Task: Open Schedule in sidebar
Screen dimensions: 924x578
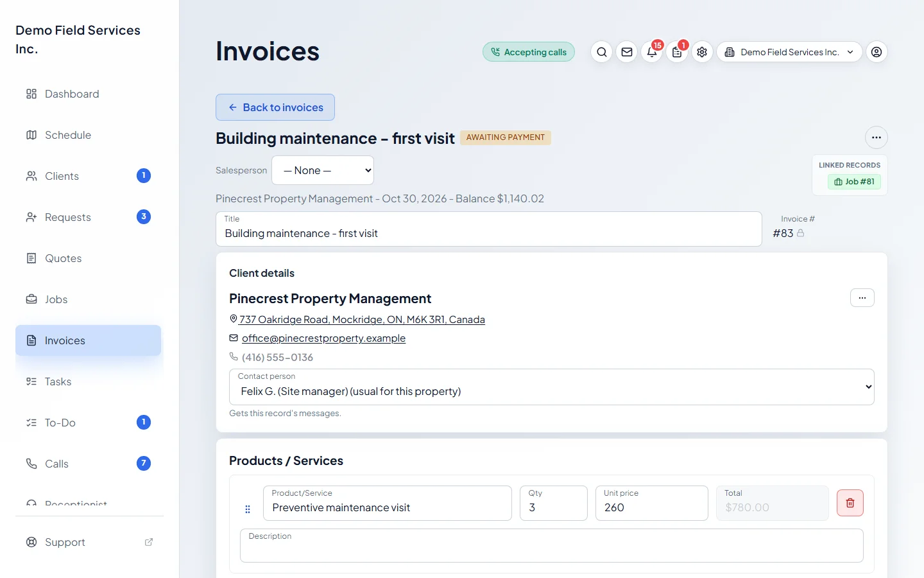Action: [89, 135]
